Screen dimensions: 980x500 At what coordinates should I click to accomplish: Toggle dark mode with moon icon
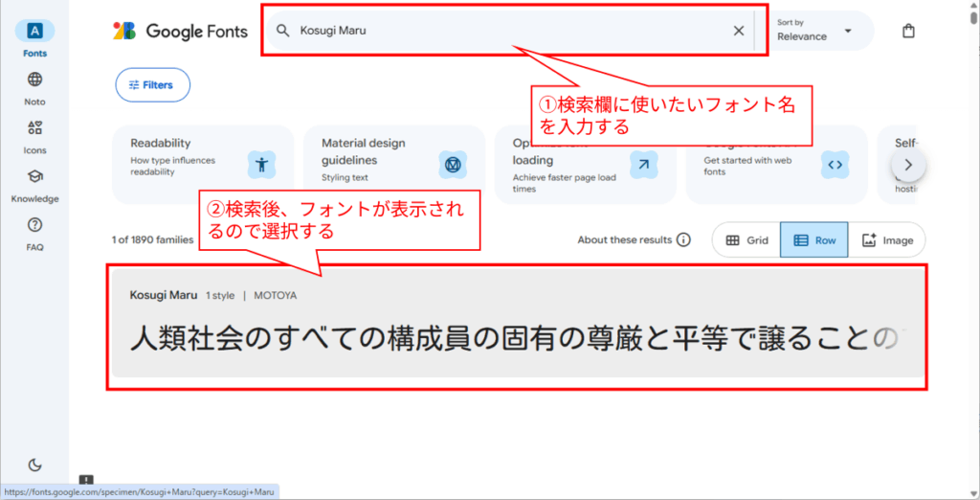34,465
